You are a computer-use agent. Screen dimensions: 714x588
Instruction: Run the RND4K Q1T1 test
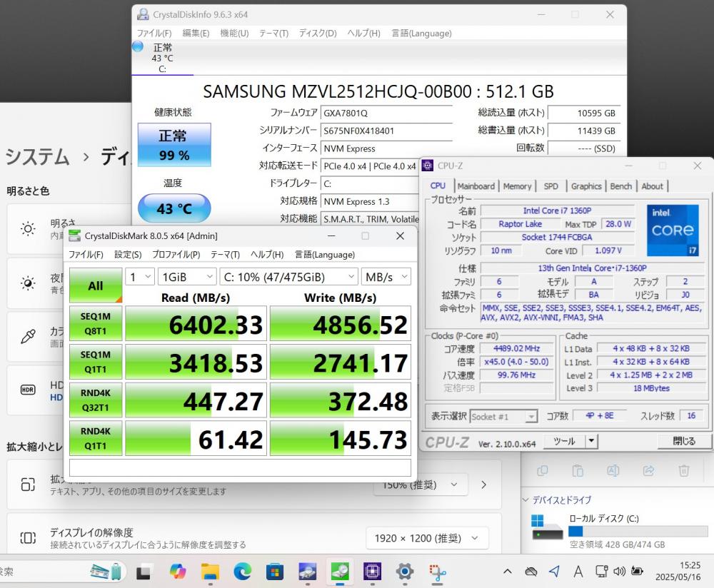[96, 438]
